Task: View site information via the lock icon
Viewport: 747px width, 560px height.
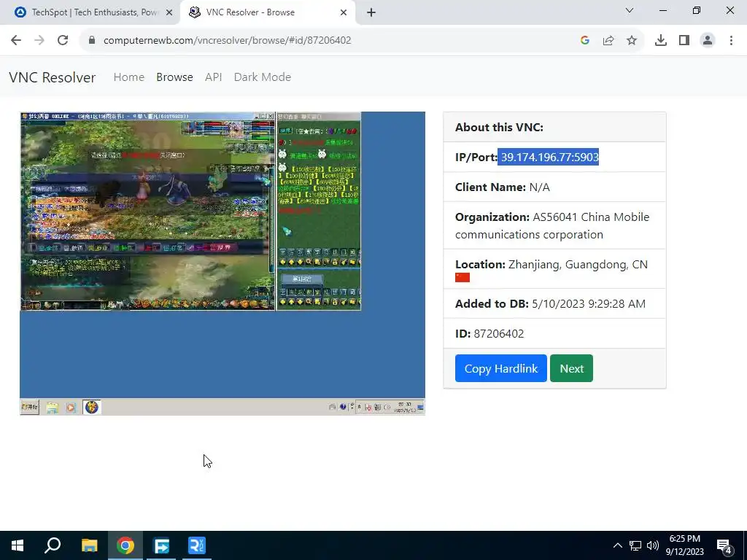Action: [92, 41]
